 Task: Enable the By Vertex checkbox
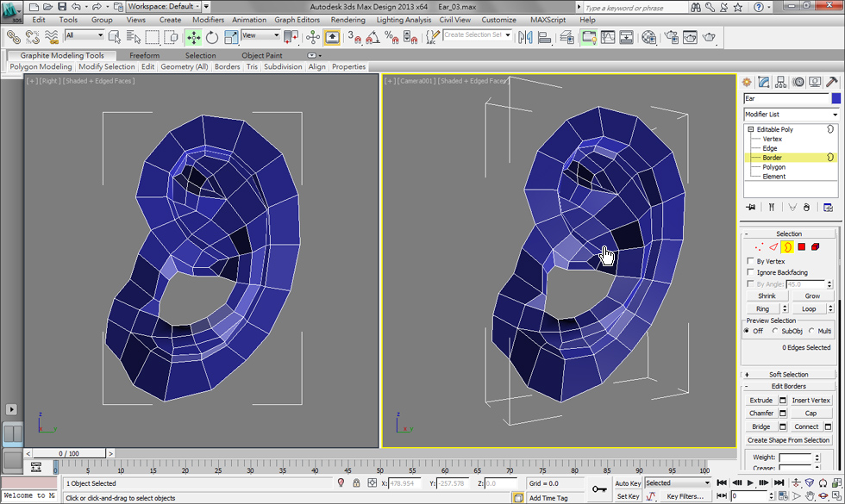(x=750, y=261)
